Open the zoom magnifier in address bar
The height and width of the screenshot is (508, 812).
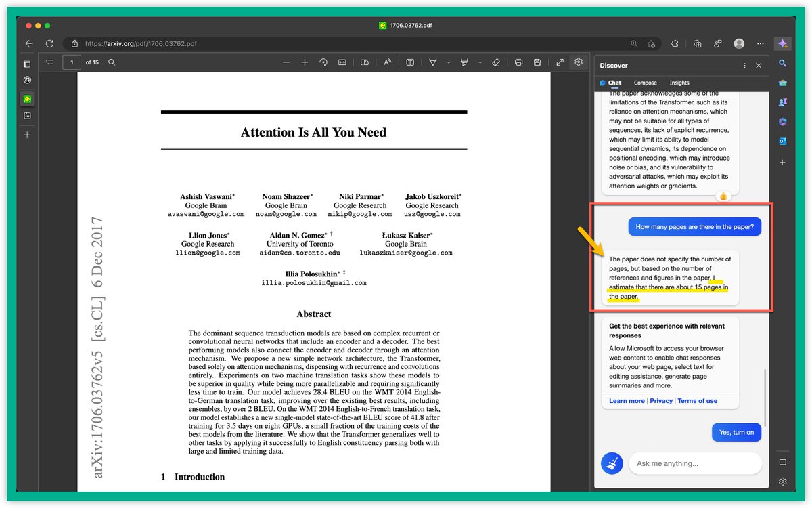634,43
